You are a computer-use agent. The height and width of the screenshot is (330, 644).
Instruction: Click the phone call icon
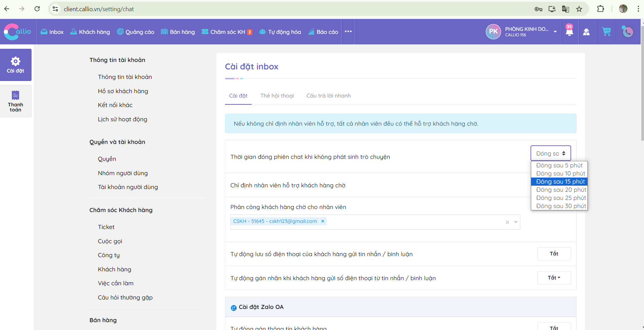tap(627, 32)
